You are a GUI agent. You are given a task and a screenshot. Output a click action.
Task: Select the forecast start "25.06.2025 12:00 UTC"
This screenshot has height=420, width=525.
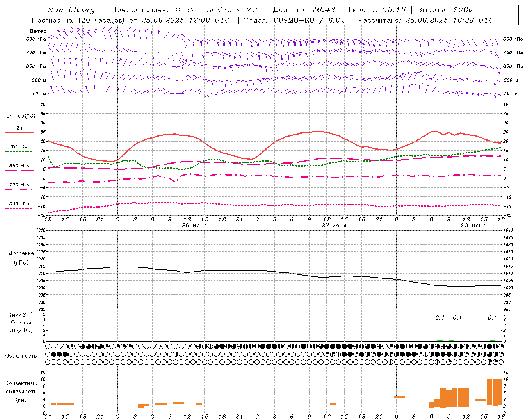[x=185, y=20]
